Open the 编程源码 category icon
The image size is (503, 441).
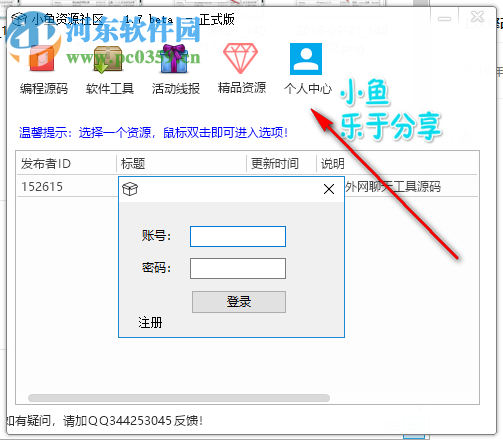coord(42,59)
